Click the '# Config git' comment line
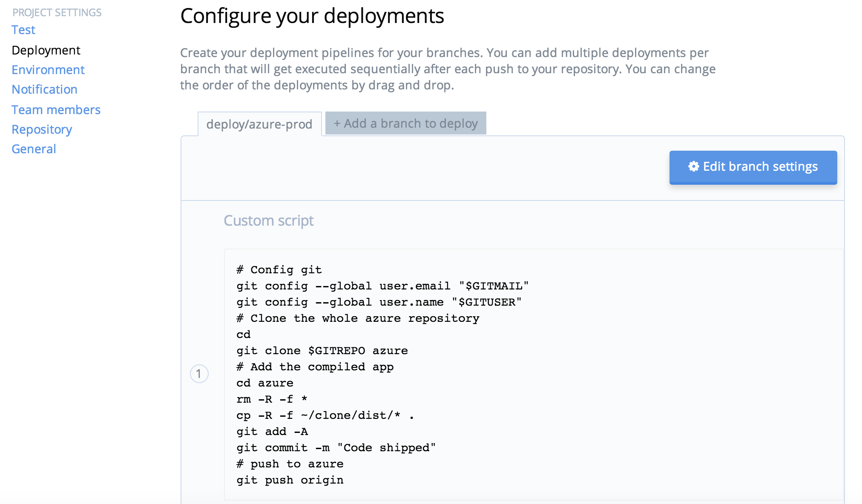Viewport: 862px width, 504px height. (x=279, y=270)
